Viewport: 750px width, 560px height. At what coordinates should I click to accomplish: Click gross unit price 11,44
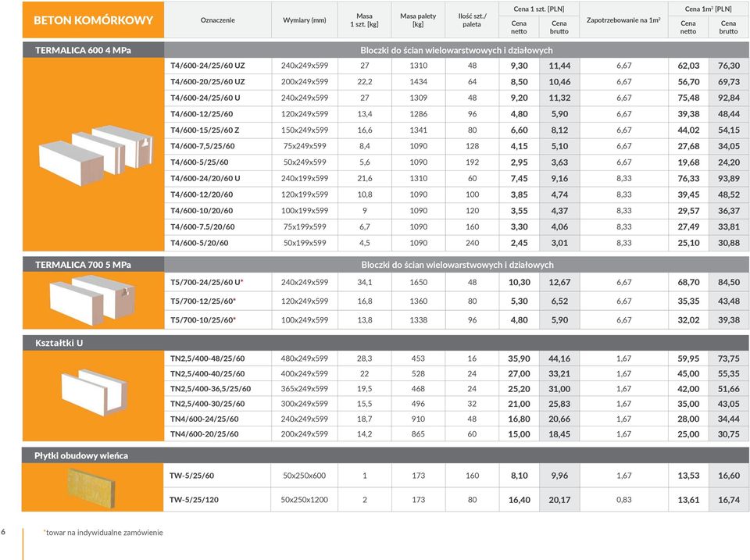click(559, 66)
